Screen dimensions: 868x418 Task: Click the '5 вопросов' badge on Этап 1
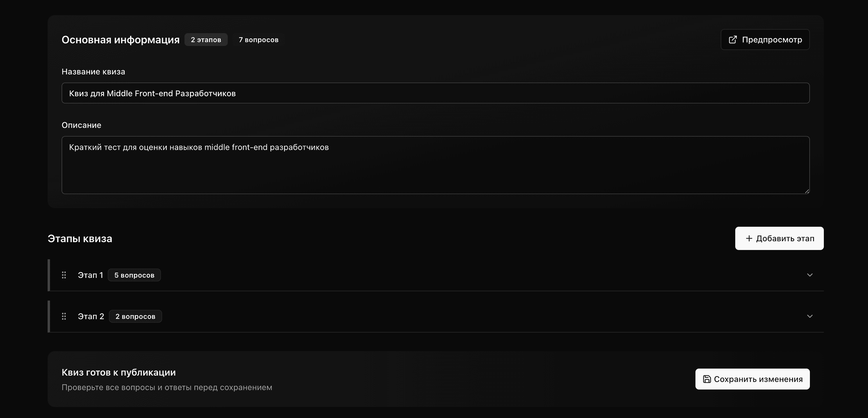click(x=134, y=275)
